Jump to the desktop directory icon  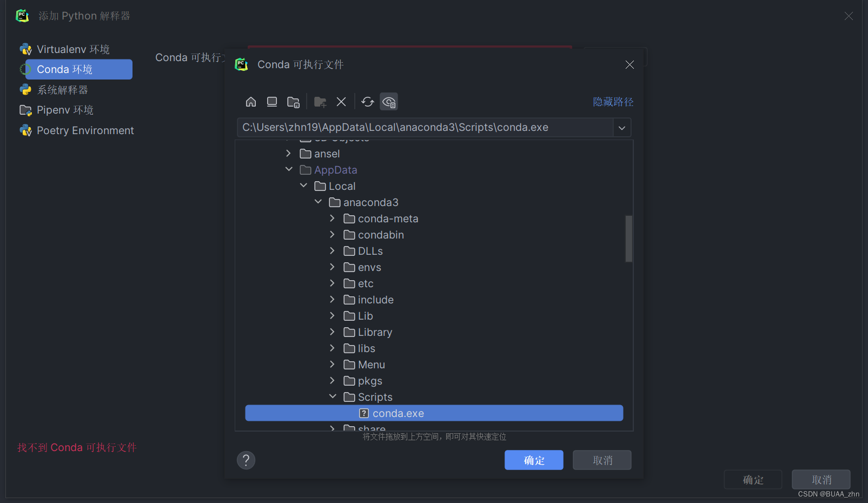(272, 102)
